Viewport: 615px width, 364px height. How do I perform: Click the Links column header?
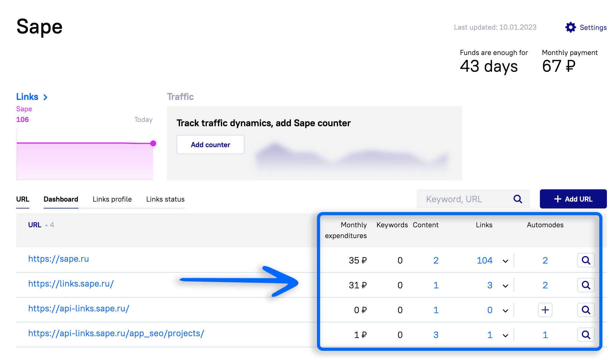[x=484, y=225]
